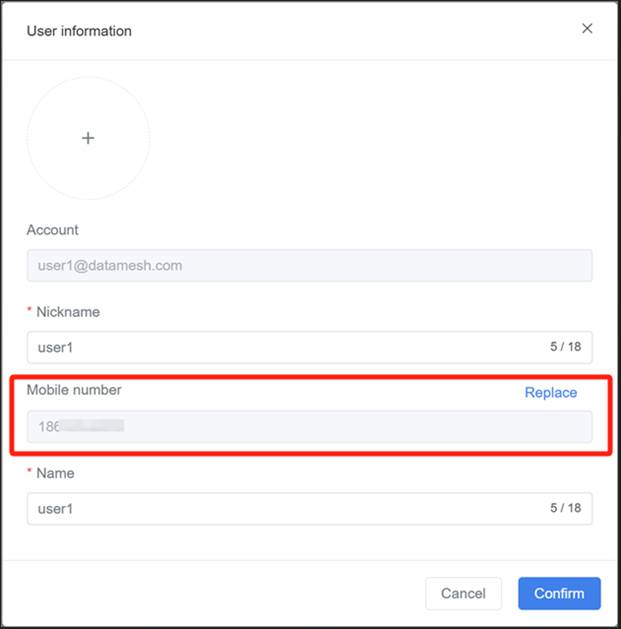The width and height of the screenshot is (621, 629).
Task: Click the Nickname character counter 5 / 18
Action: (565, 348)
